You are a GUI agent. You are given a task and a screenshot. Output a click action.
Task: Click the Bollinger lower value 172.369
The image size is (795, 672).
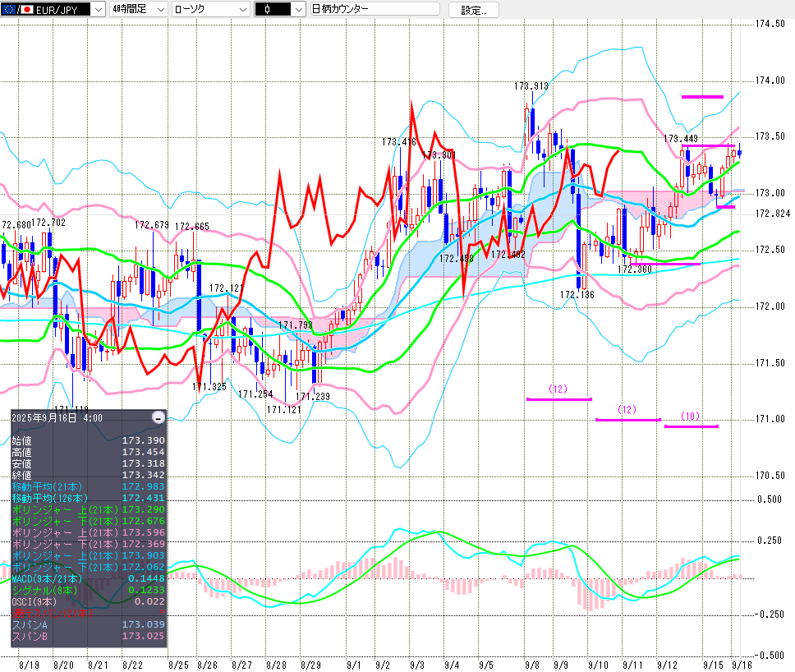[144, 544]
